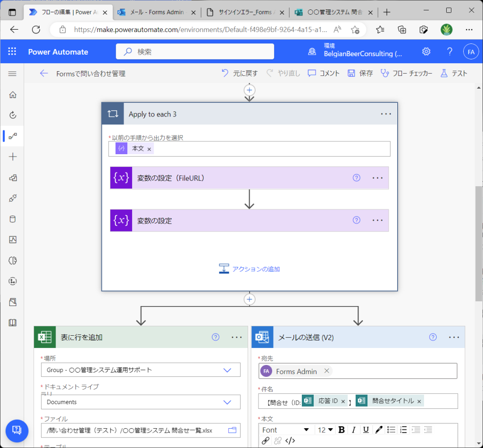Click the Create plus icon in sidebar

click(13, 157)
